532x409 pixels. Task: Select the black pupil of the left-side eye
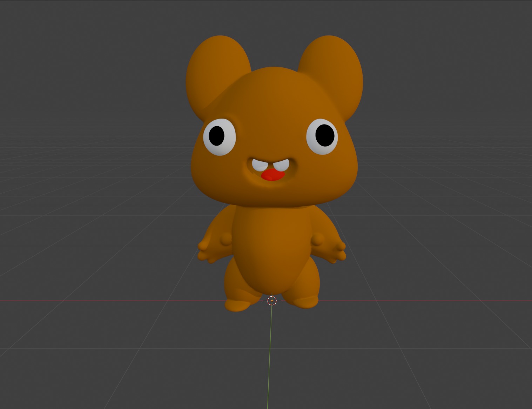click(x=216, y=136)
